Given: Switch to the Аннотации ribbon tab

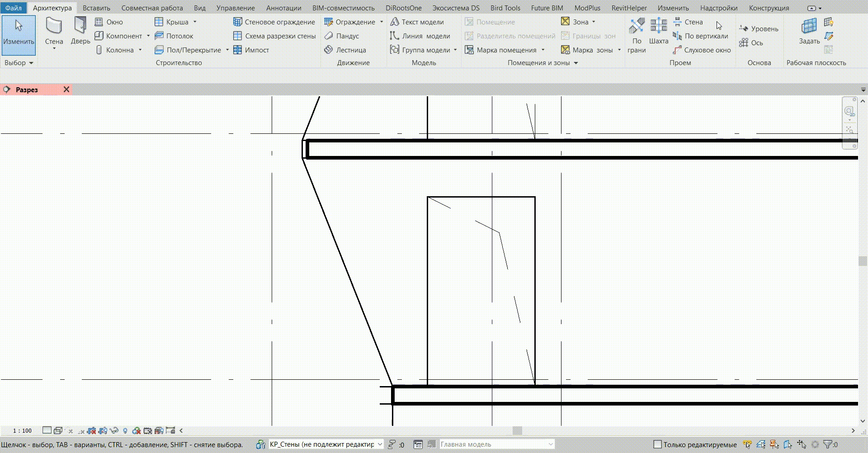Looking at the screenshot, I should coord(283,8).
